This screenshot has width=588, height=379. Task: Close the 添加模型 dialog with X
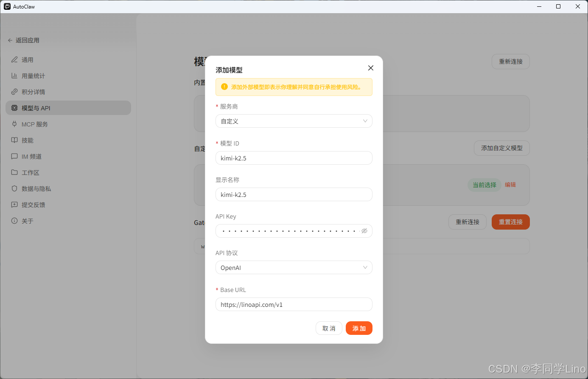click(371, 68)
